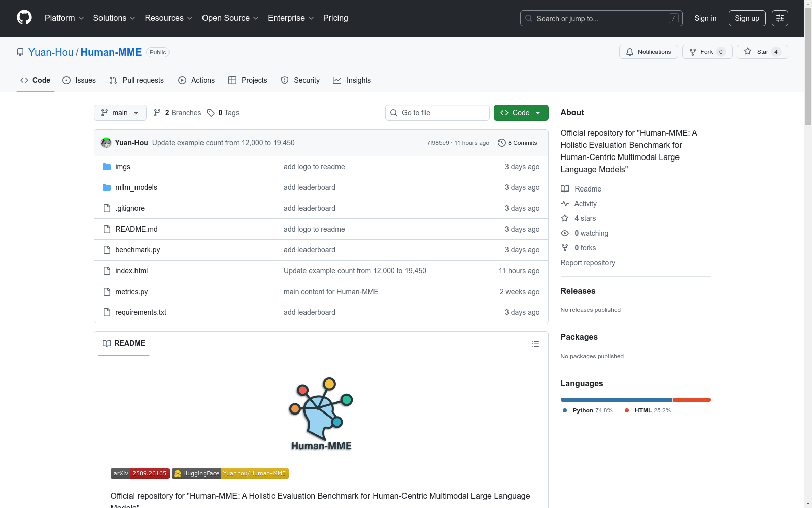Click the mllm_models folder icon

tap(107, 187)
